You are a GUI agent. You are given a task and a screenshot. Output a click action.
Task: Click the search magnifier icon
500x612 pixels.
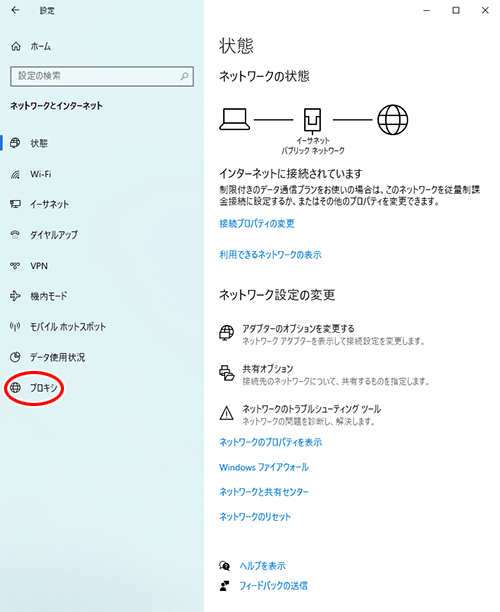(184, 76)
